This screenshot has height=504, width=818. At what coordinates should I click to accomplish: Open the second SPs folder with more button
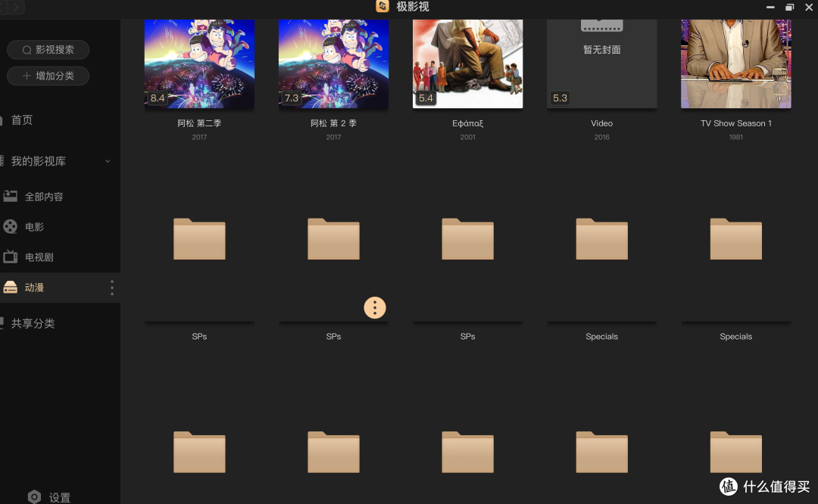333,238
